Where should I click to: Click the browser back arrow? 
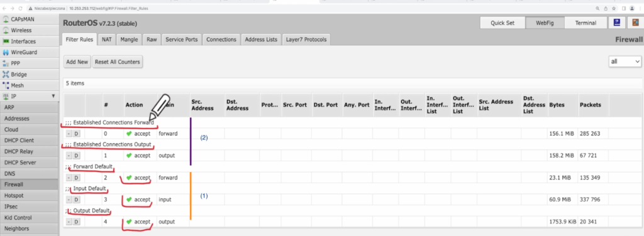tap(4, 8)
